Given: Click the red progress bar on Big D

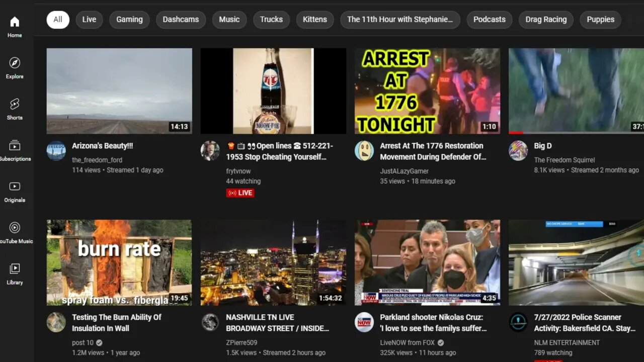Looking at the screenshot, I should click(516, 133).
